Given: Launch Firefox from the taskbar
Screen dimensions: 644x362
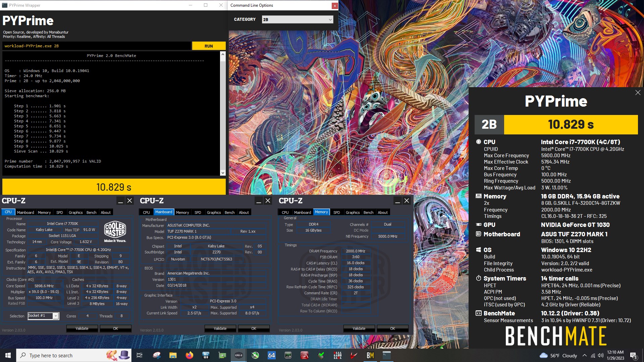Looking at the screenshot, I should [x=190, y=355].
